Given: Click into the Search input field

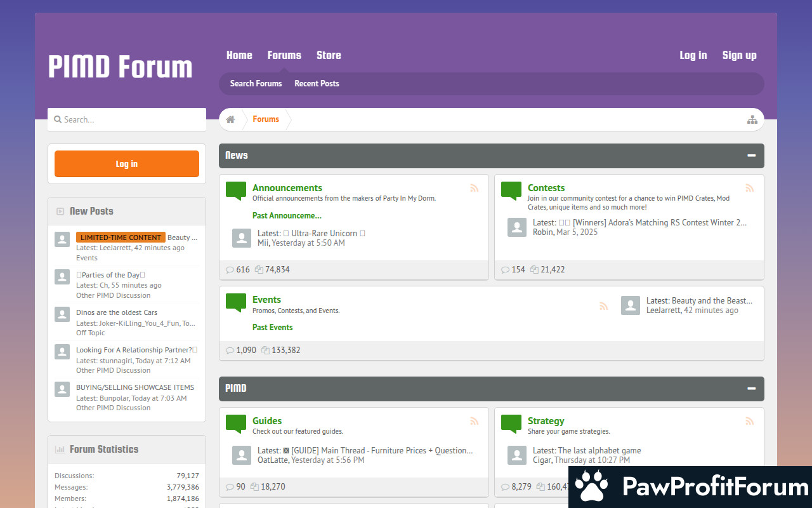Looking at the screenshot, I should click(x=127, y=119).
